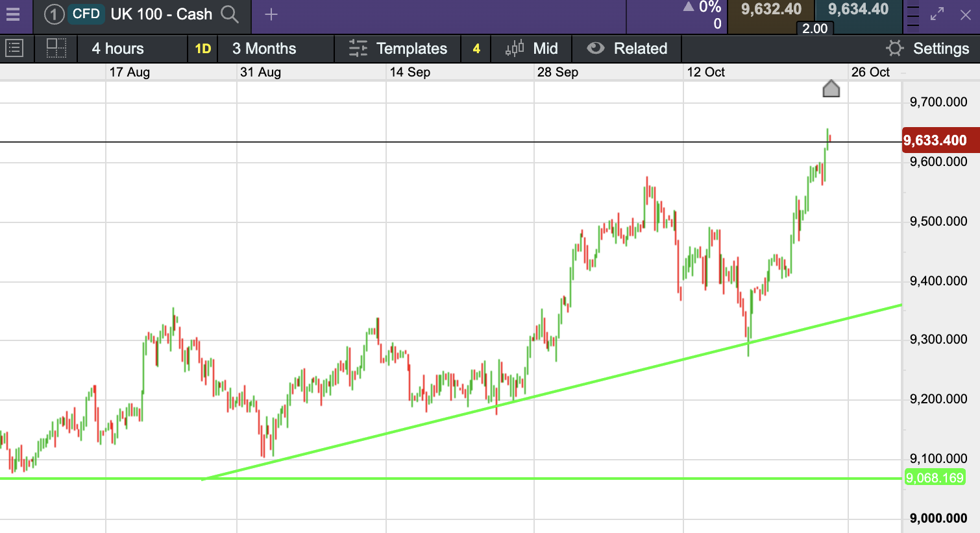Click the 12 Oct date label
Viewport: 980px width, 533px height.
(706, 72)
